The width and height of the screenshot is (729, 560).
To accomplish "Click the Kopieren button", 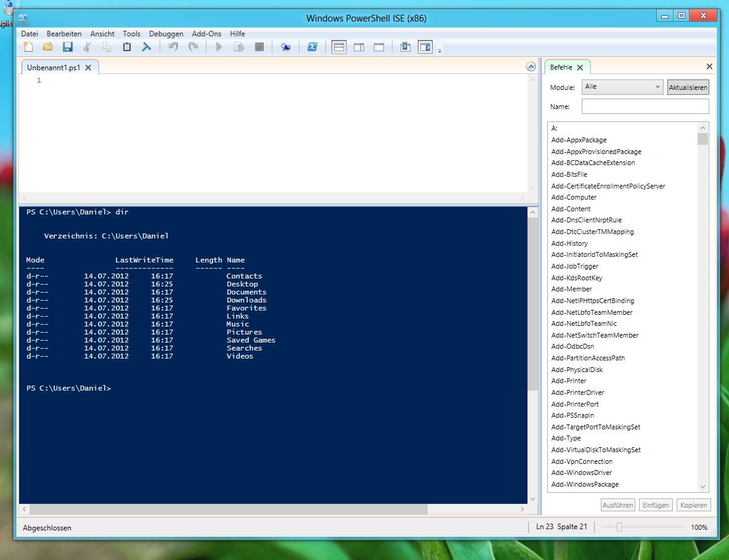I will pyautogui.click(x=694, y=505).
